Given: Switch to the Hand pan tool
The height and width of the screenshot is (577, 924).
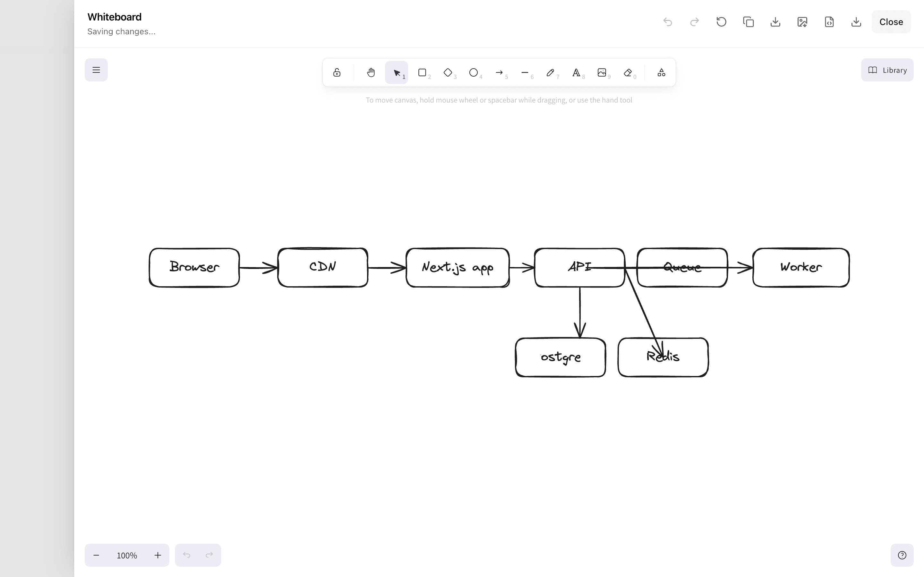Looking at the screenshot, I should tap(371, 72).
